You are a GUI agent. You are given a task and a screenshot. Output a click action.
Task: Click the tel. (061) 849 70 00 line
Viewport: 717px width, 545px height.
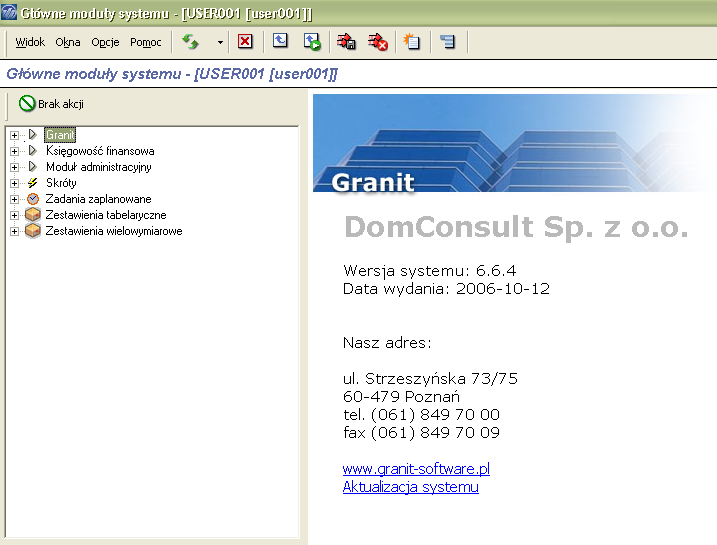pyautogui.click(x=421, y=415)
